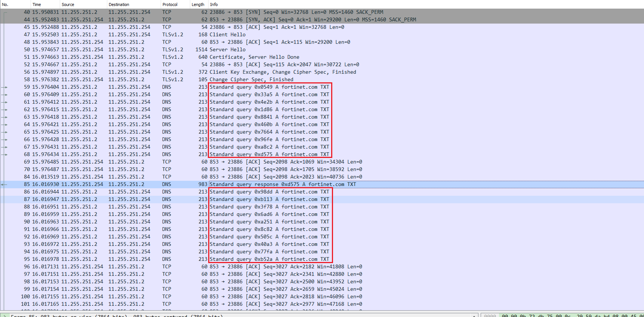Image resolution: width=644 pixels, height=317 pixels.
Task: Select packet 50 Server Hello
Action: (x=322, y=49)
